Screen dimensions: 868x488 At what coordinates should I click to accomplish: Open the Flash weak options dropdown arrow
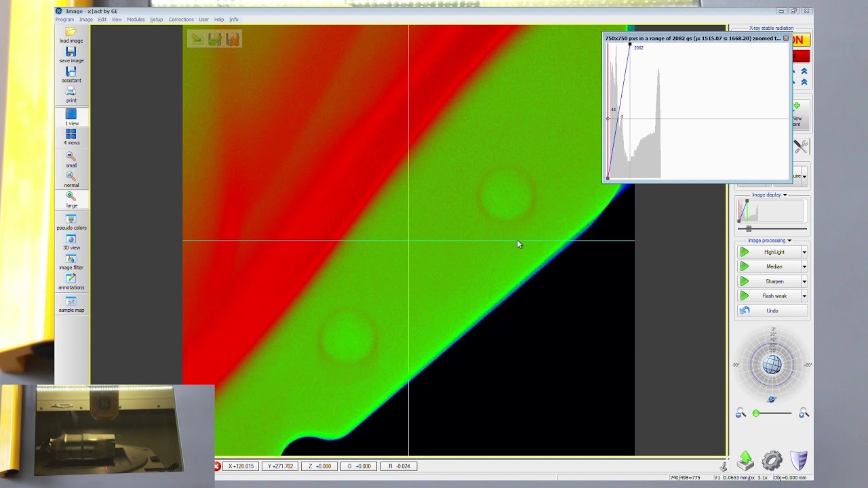tap(804, 296)
